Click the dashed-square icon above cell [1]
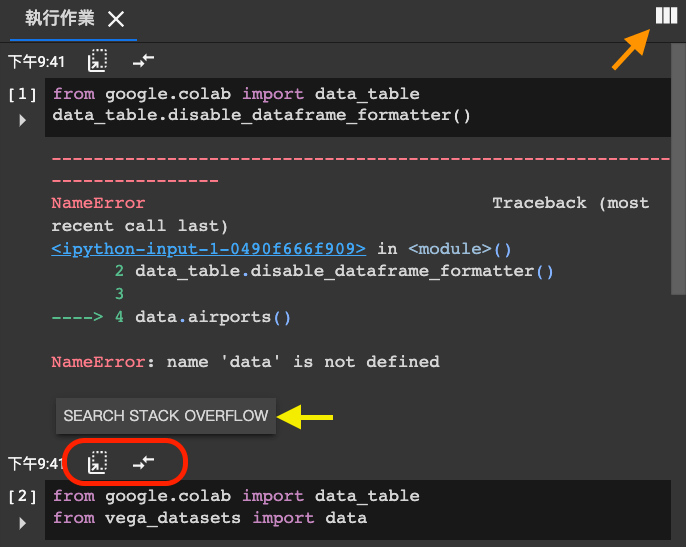The height and width of the screenshot is (547, 686). click(x=97, y=61)
